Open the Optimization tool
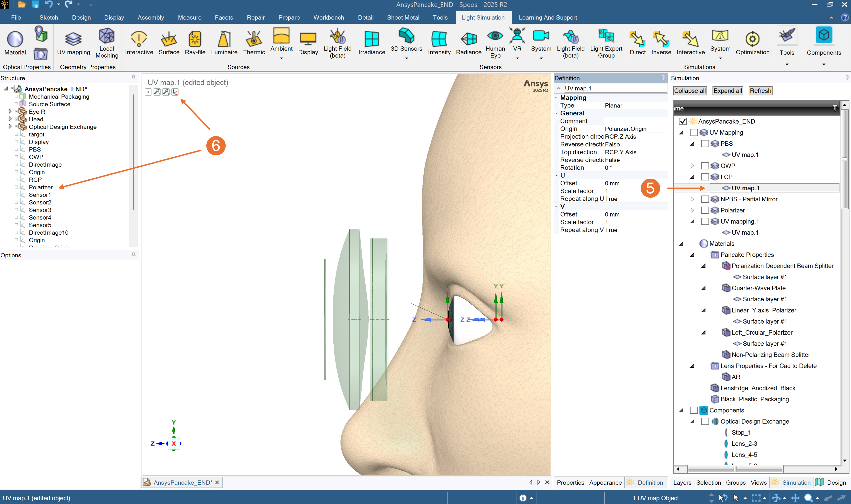 tap(752, 43)
